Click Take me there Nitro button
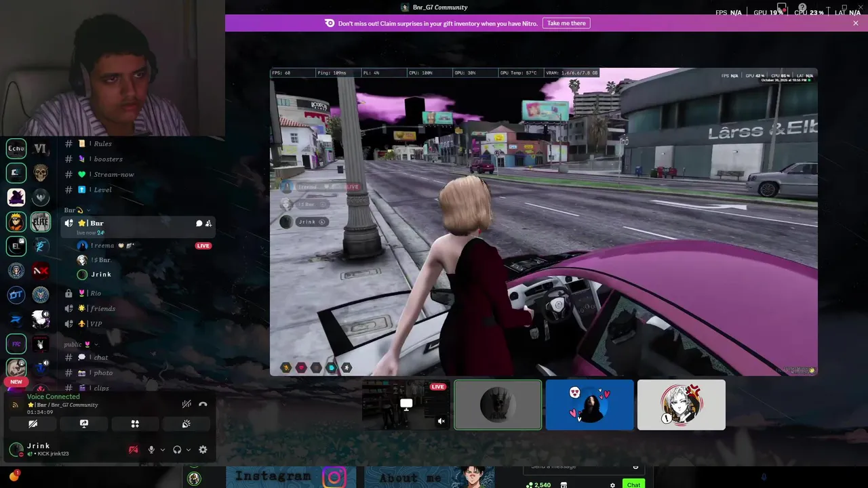 tap(566, 23)
